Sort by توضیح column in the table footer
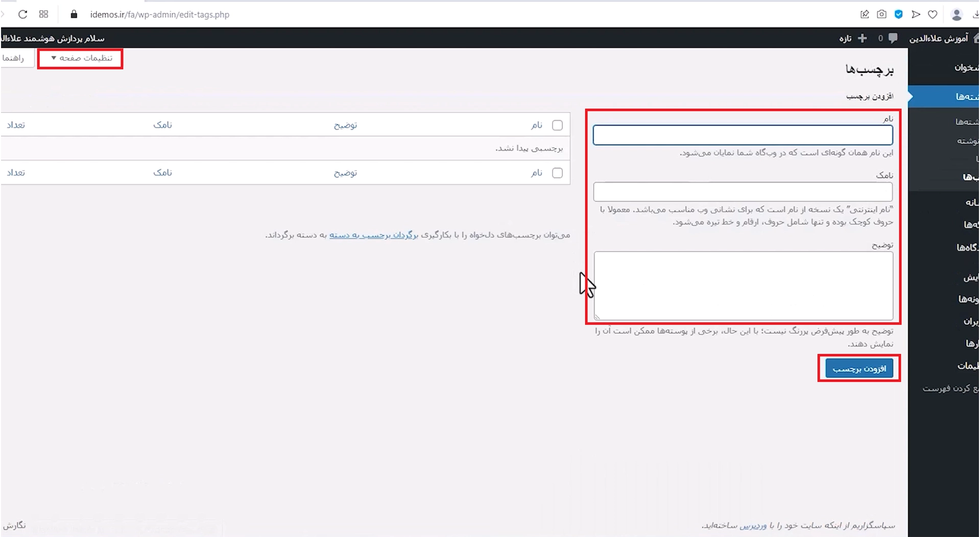The width and height of the screenshot is (980, 537). [345, 173]
